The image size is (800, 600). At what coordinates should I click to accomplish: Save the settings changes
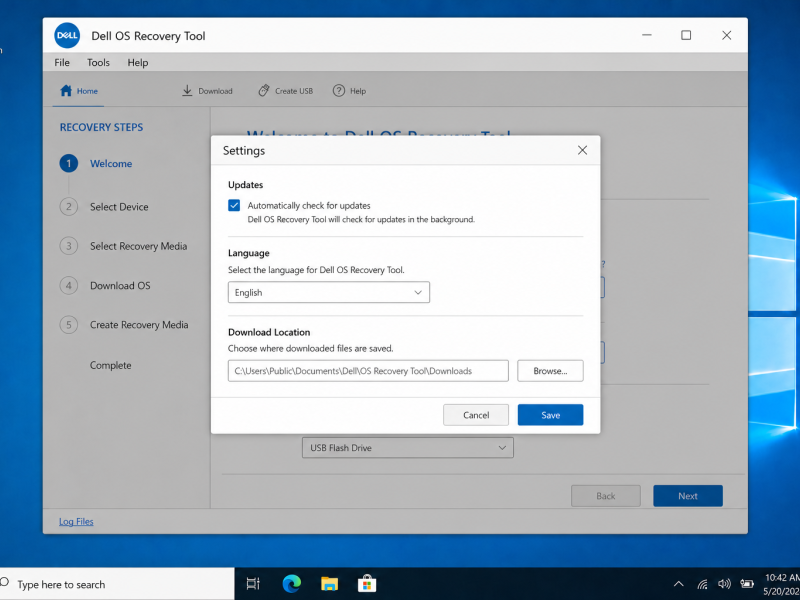point(551,415)
